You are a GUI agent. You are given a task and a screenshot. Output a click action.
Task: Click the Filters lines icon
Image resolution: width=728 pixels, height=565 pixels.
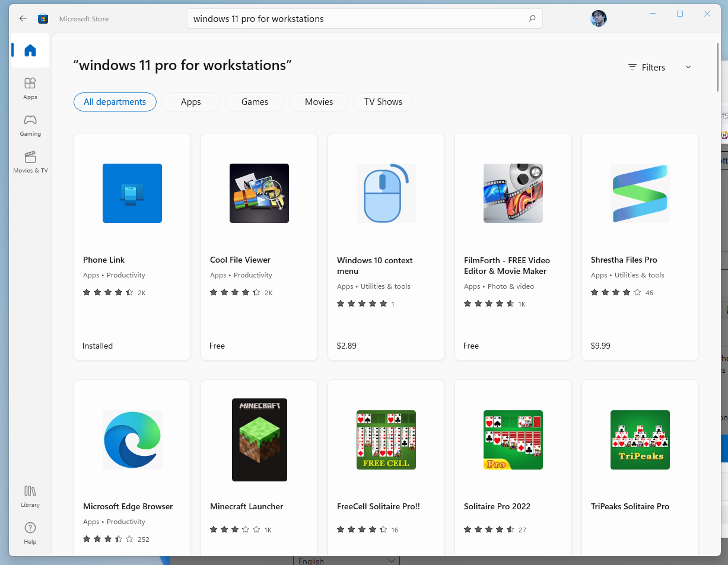tap(632, 67)
